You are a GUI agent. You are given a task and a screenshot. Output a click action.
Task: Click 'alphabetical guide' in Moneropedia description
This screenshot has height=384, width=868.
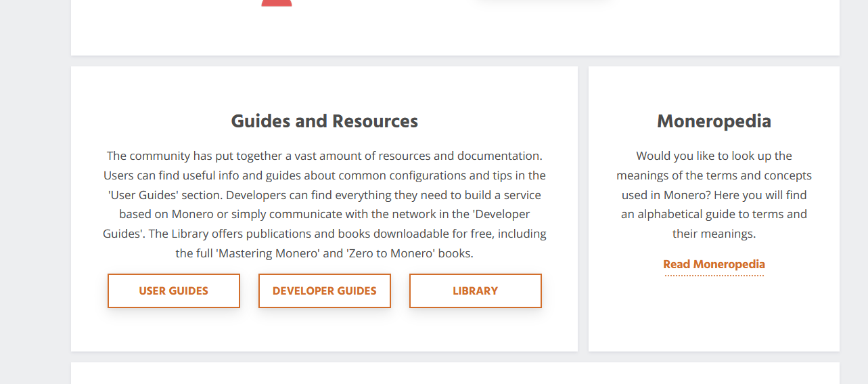[685, 215]
